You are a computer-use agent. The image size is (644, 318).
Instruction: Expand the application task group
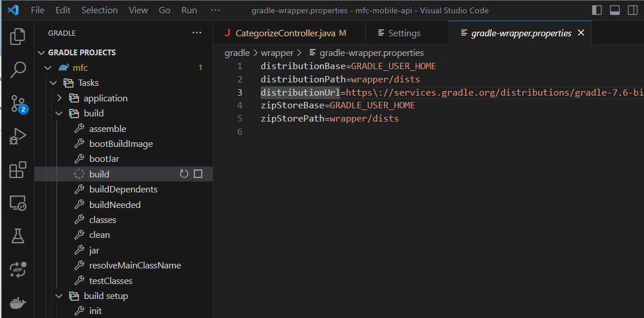point(59,99)
